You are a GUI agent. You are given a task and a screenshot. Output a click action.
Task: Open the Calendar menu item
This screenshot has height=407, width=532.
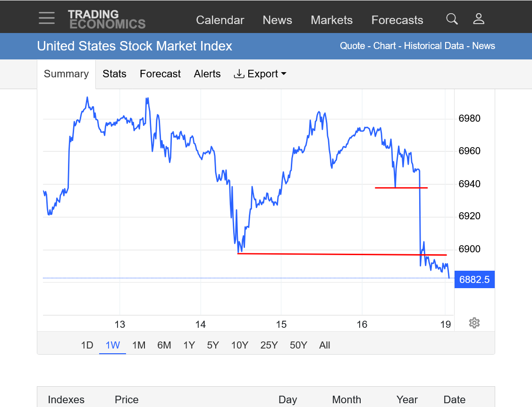[x=220, y=20]
